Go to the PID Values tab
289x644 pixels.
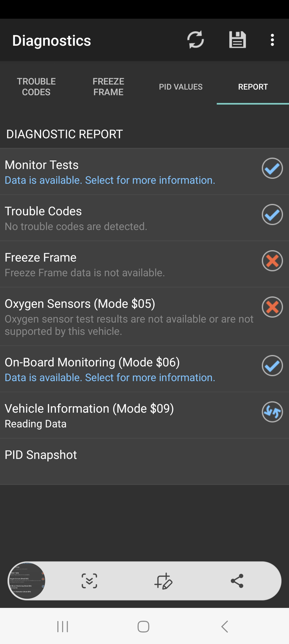(181, 87)
